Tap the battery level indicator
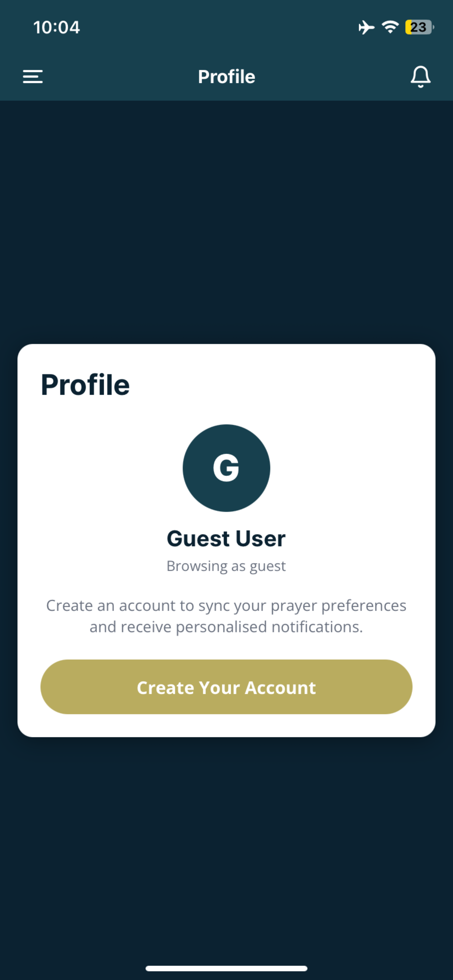This screenshot has width=453, height=980. click(x=419, y=27)
